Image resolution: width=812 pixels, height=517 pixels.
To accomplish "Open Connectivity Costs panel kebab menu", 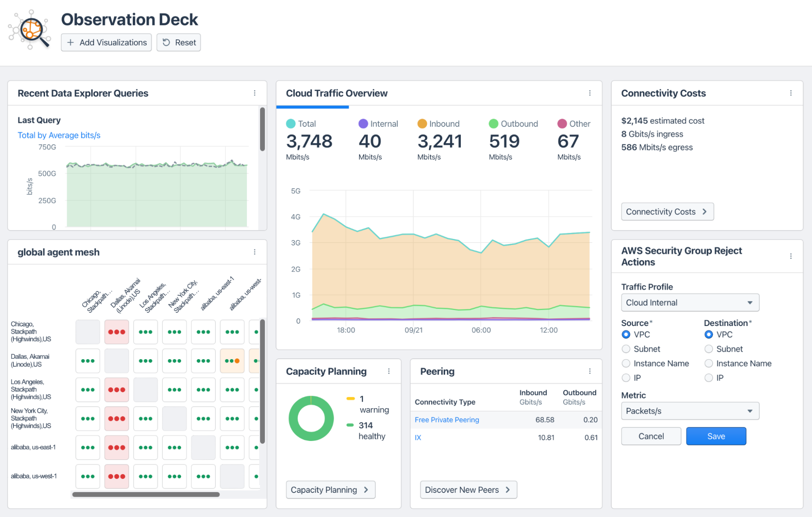I will 791,93.
